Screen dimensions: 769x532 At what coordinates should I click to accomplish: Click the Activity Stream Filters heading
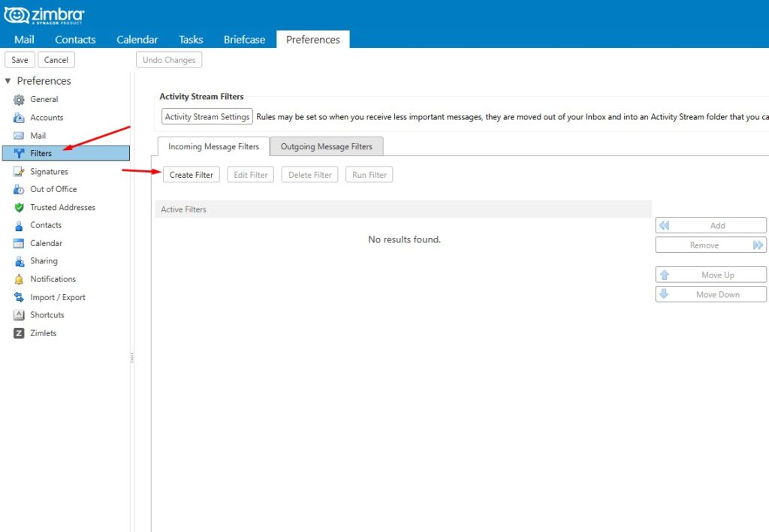201,97
